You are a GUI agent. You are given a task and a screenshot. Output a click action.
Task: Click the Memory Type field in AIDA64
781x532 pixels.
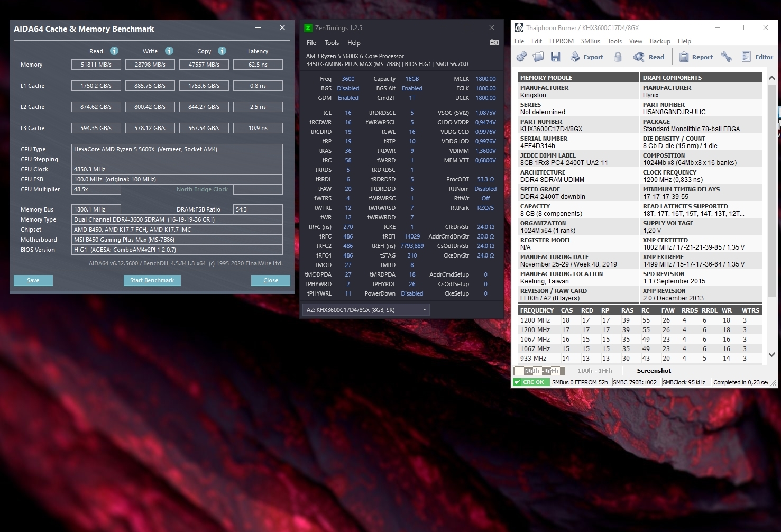click(177, 219)
